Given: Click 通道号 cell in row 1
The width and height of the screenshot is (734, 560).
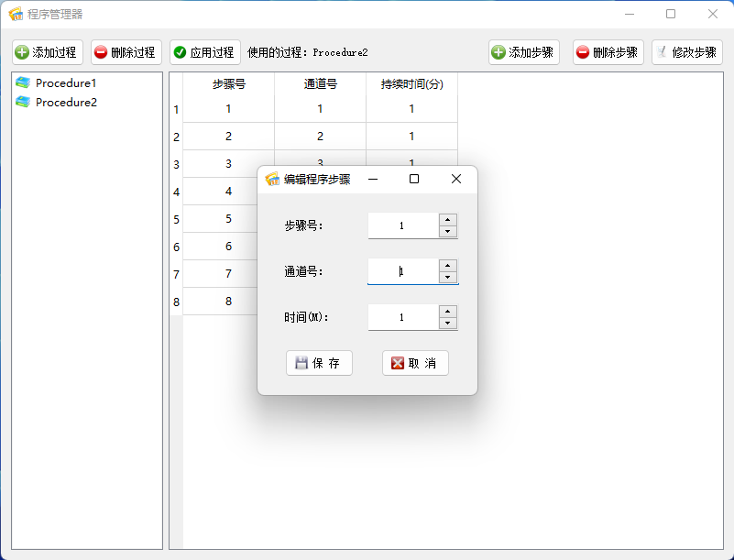Looking at the screenshot, I should [320, 109].
